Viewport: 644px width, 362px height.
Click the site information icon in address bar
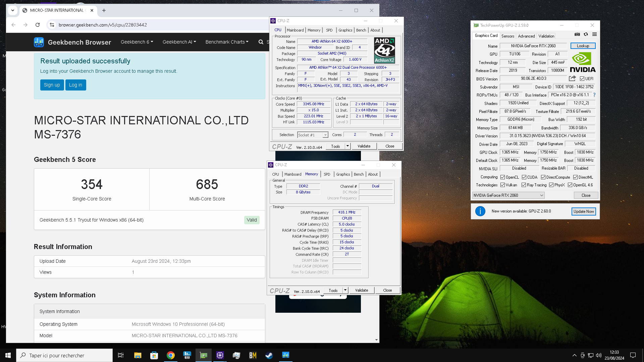[52, 25]
